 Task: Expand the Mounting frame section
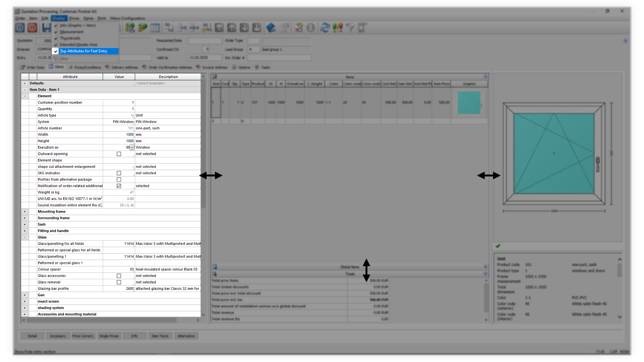[24, 212]
